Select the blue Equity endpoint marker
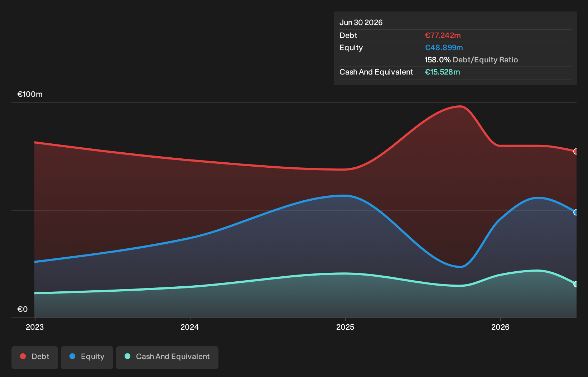The image size is (588, 377). [576, 212]
